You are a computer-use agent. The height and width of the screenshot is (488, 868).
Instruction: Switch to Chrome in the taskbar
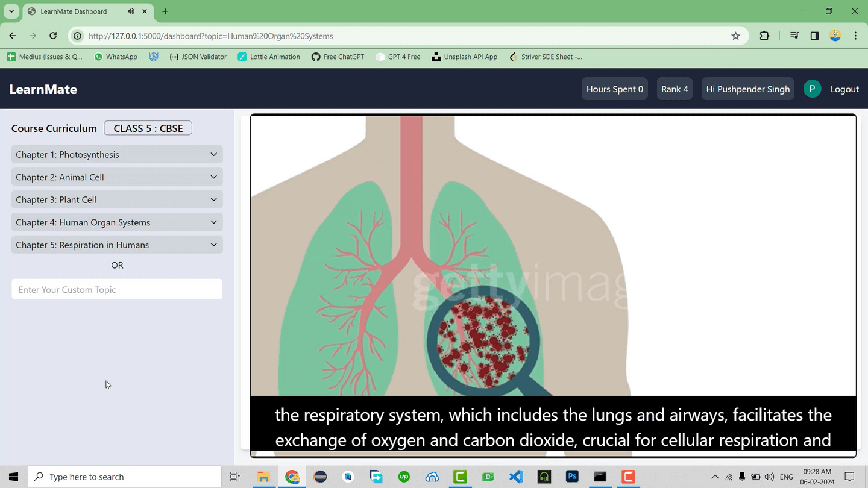(x=292, y=477)
